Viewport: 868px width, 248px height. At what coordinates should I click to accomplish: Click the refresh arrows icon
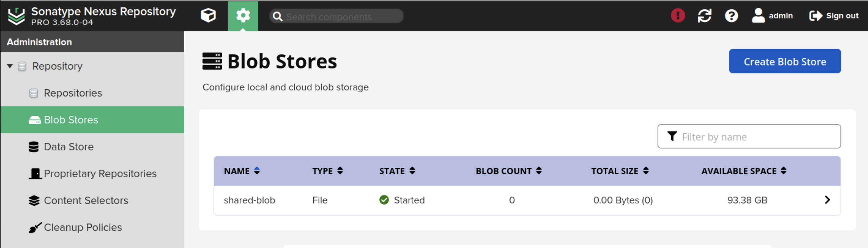coord(704,16)
